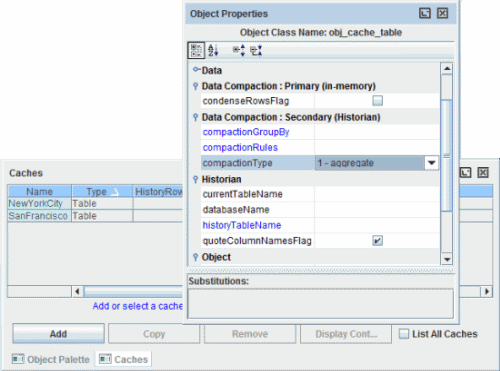Viewport: 500px width, 371px height.
Task: Toggle the List All Caches checkbox
Action: [404, 334]
